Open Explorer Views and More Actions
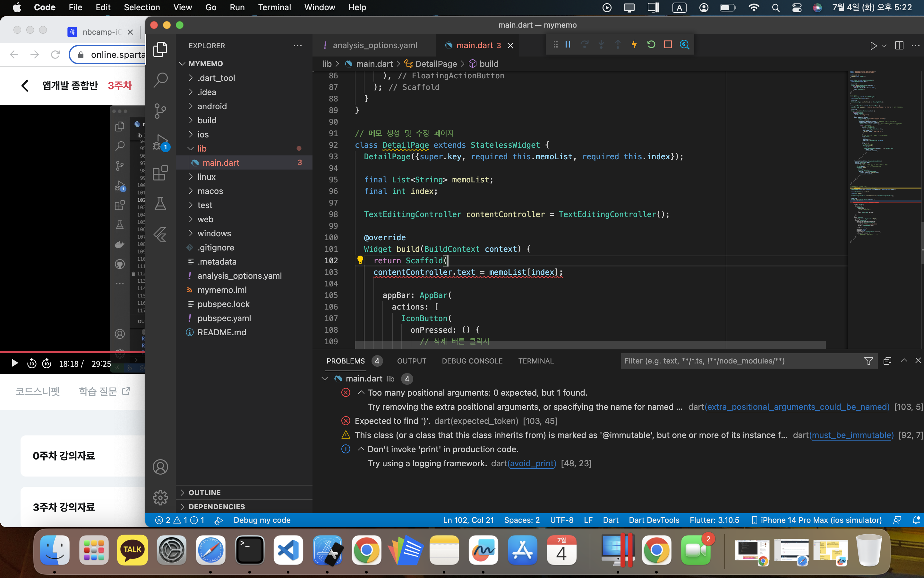The image size is (924, 578). [298, 46]
